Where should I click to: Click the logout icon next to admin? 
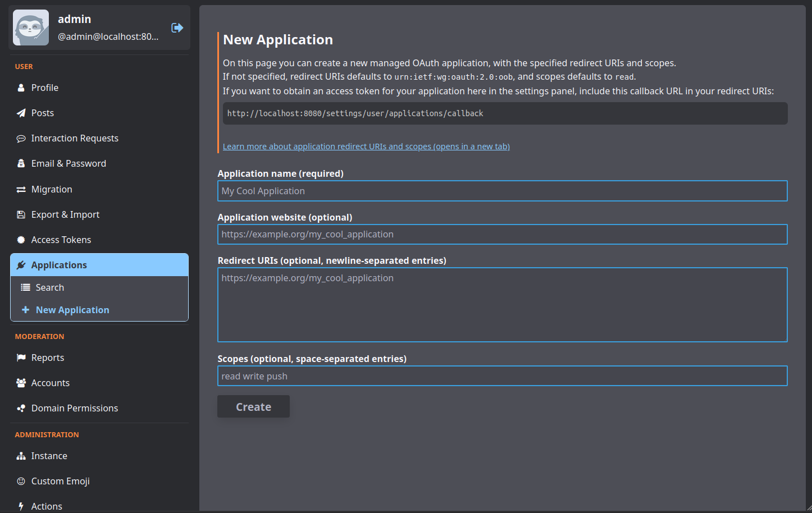click(x=177, y=28)
